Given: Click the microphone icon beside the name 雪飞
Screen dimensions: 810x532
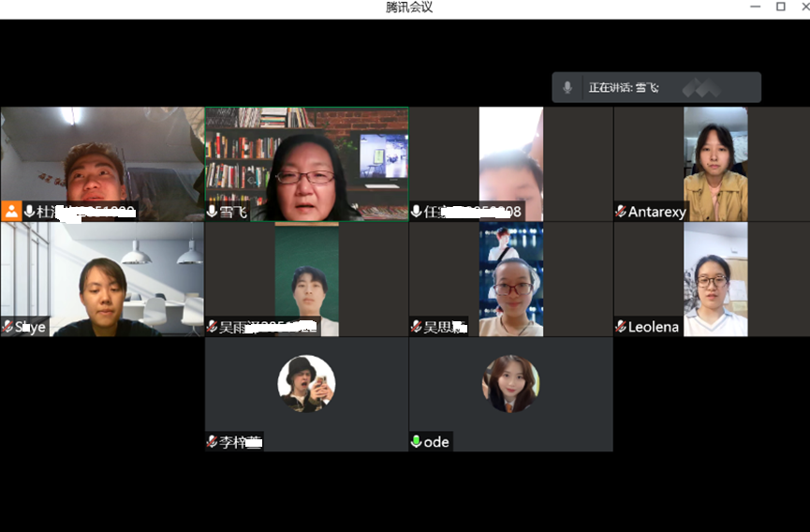Looking at the screenshot, I should coord(212,211).
